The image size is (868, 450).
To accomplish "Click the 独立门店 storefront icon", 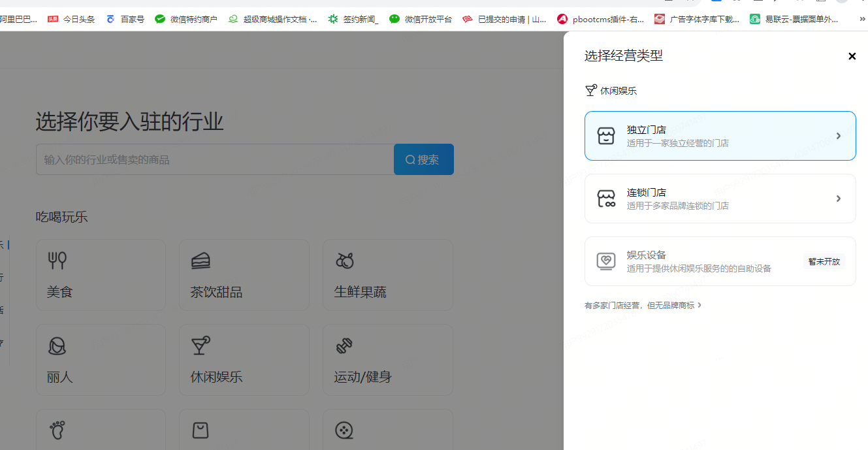I will pos(606,136).
